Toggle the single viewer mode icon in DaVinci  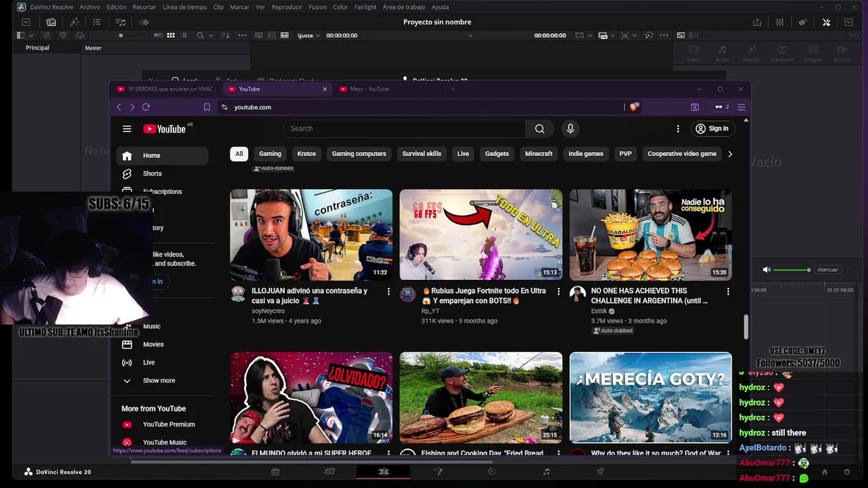681,35
